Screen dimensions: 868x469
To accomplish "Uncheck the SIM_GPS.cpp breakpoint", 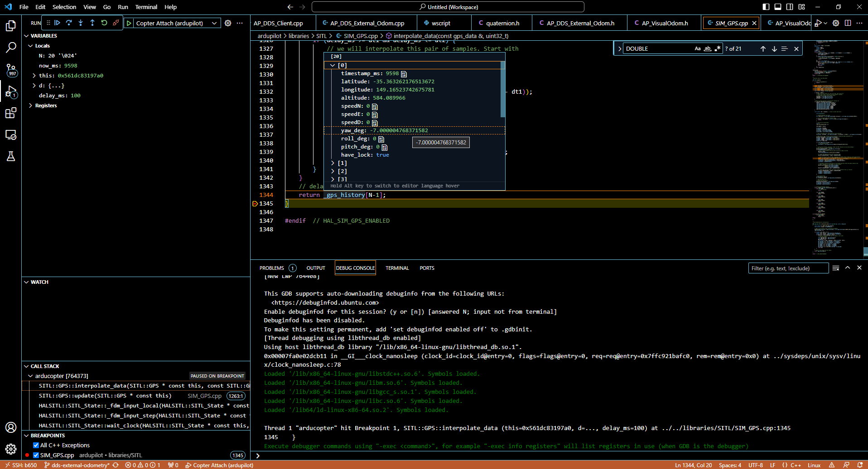I will pos(37,455).
